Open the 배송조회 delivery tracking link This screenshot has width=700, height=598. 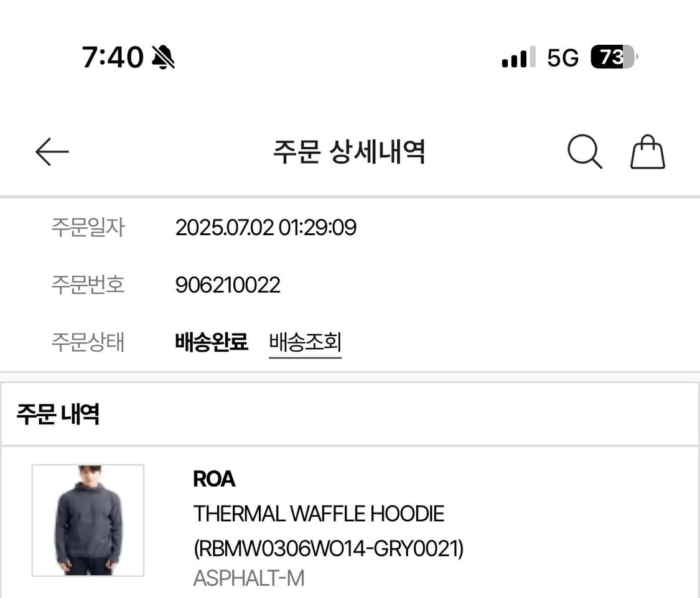(x=305, y=341)
